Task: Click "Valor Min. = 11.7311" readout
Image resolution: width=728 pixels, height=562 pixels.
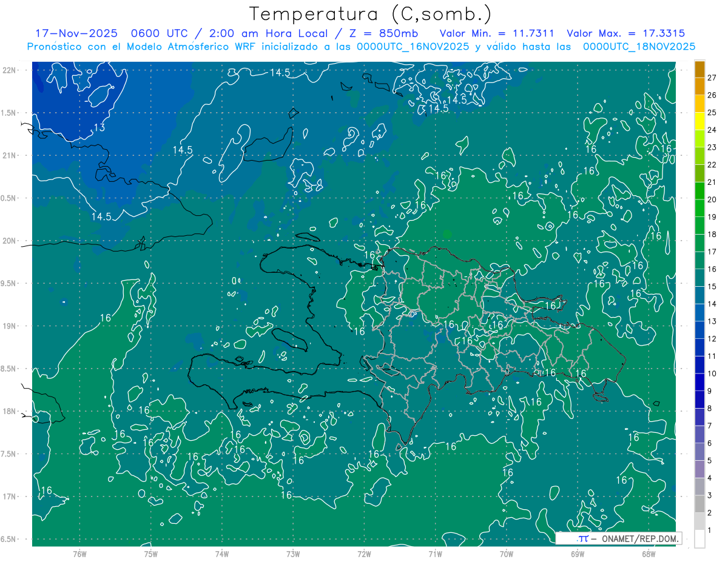Action: [496, 33]
